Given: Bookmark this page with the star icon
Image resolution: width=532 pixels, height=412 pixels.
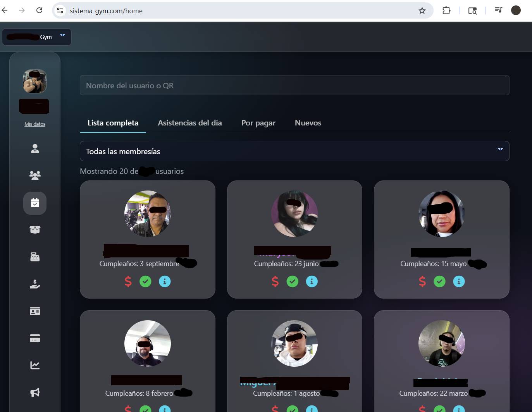Looking at the screenshot, I should point(422,11).
